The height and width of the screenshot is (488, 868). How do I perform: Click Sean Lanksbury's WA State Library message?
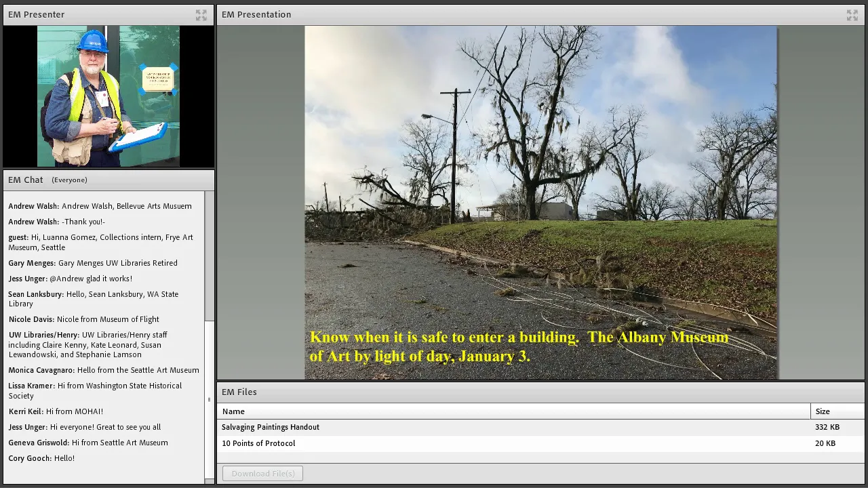pos(94,299)
